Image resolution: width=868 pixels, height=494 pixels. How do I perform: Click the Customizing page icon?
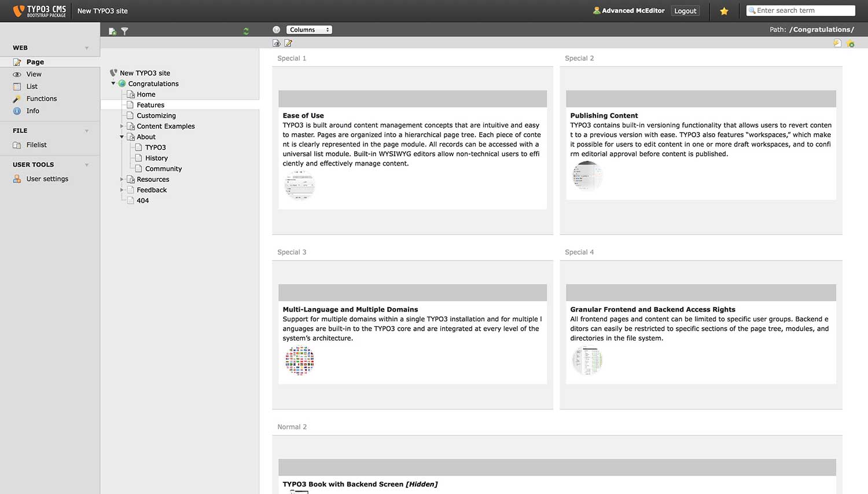pyautogui.click(x=131, y=115)
